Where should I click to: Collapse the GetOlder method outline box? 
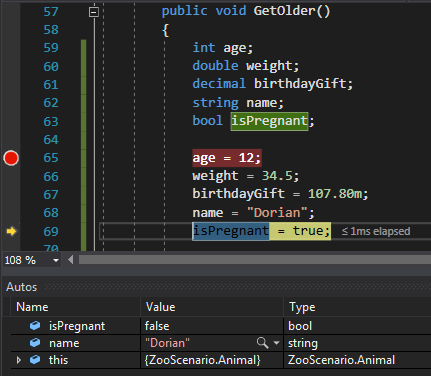(x=94, y=12)
